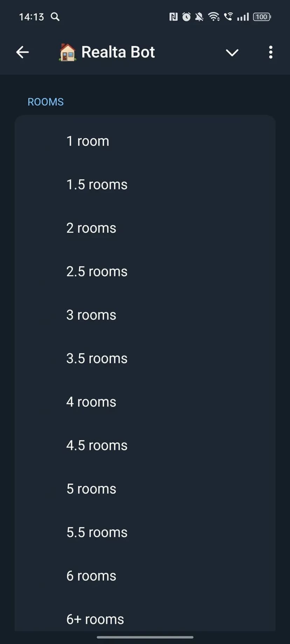290x644 pixels.
Task: Pick 4.5 rooms from the list
Action: pos(97,445)
